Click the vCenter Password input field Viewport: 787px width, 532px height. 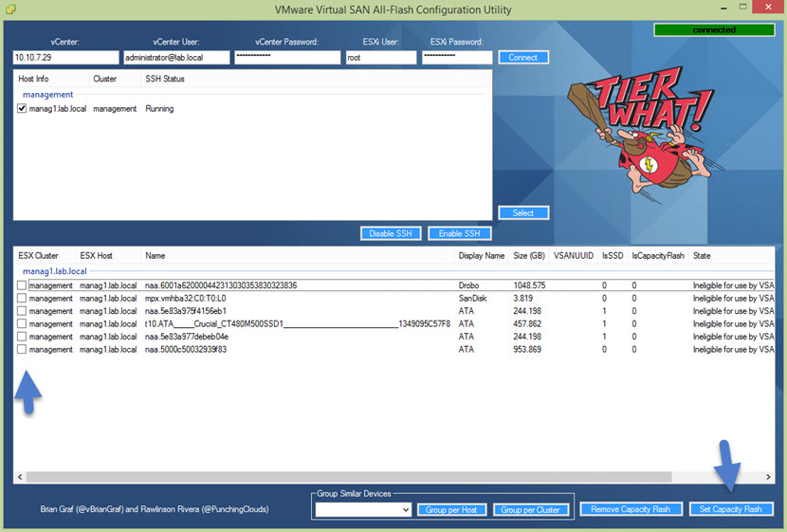(287, 57)
